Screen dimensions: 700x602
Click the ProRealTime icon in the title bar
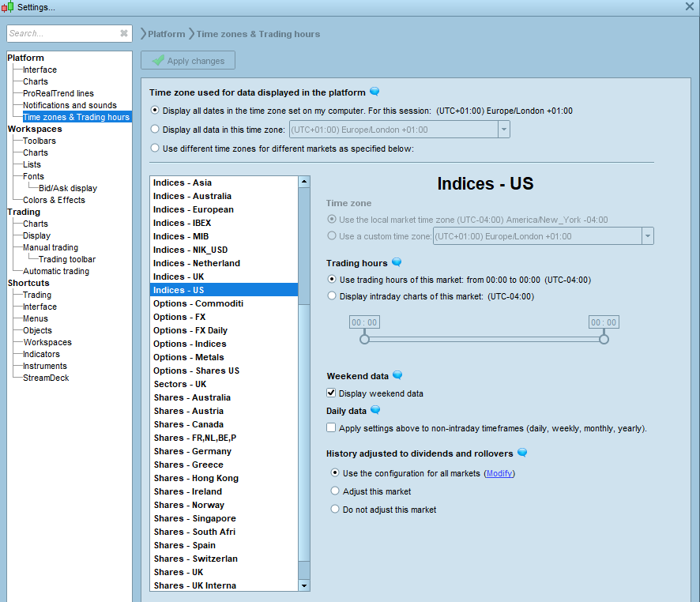9,7
